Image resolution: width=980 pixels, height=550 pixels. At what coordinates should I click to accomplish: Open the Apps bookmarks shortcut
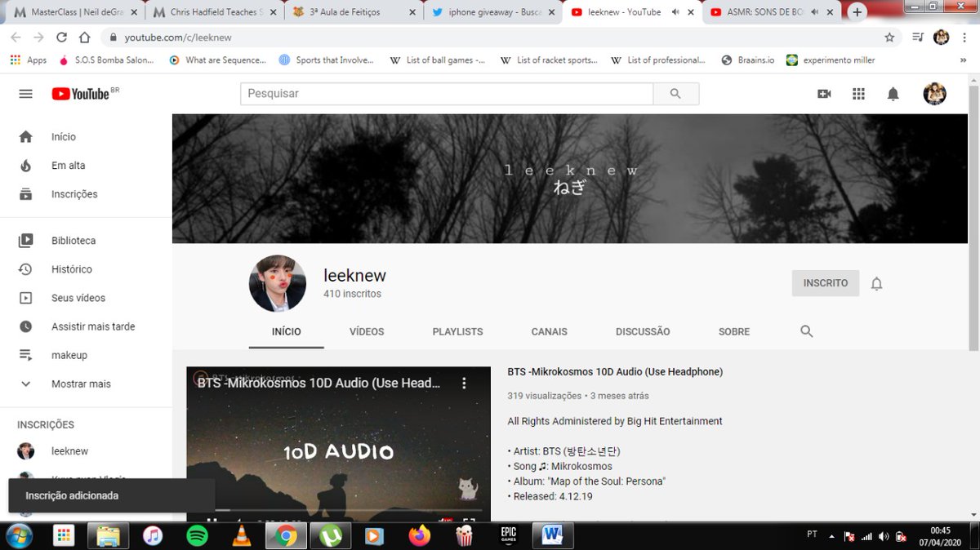pyautogui.click(x=29, y=60)
